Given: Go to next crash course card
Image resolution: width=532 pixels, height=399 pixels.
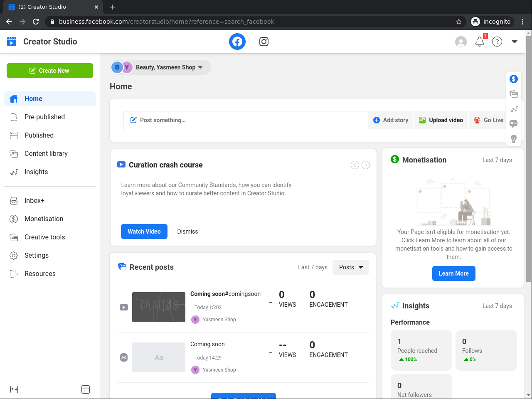Looking at the screenshot, I should [366, 165].
